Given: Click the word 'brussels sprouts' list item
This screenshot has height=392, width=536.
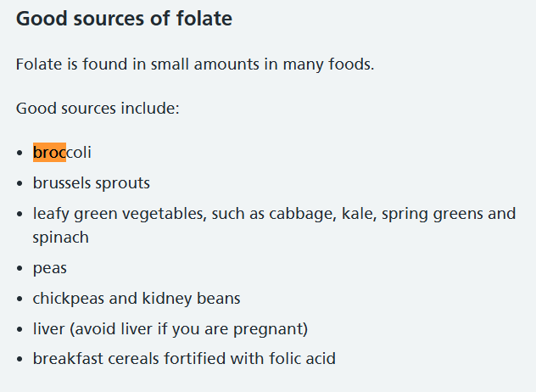Looking at the screenshot, I should [x=92, y=183].
